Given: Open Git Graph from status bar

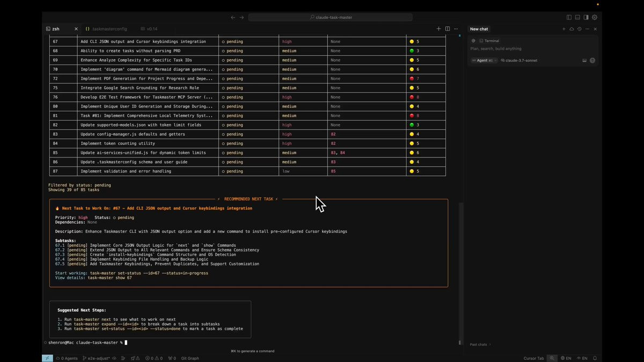Looking at the screenshot, I should point(190,358).
